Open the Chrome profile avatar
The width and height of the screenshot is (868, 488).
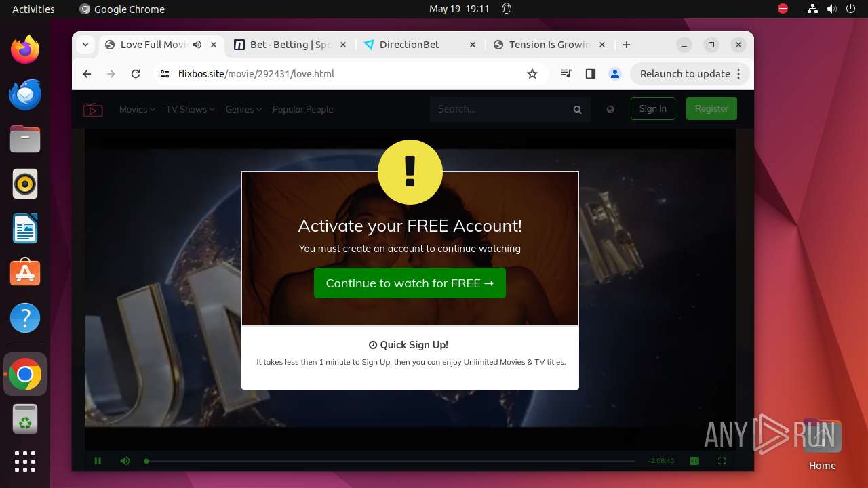pos(615,74)
